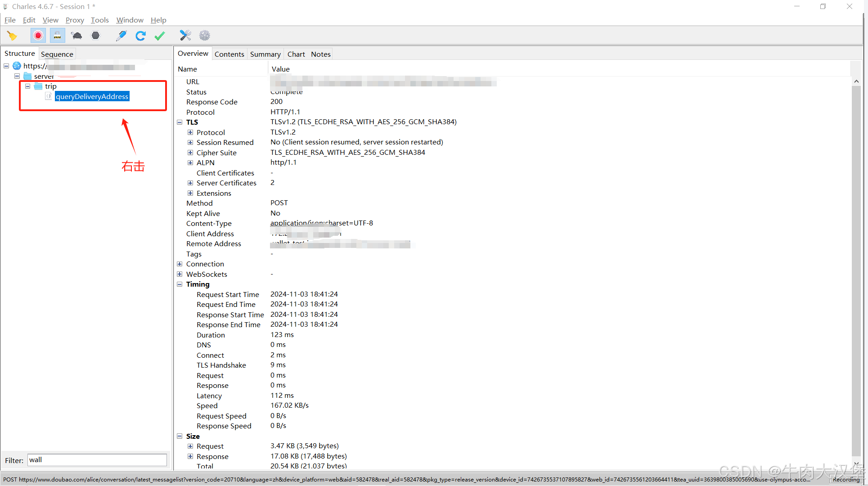Collapse the TLS section
This screenshot has height=486, width=868.
click(x=180, y=122)
